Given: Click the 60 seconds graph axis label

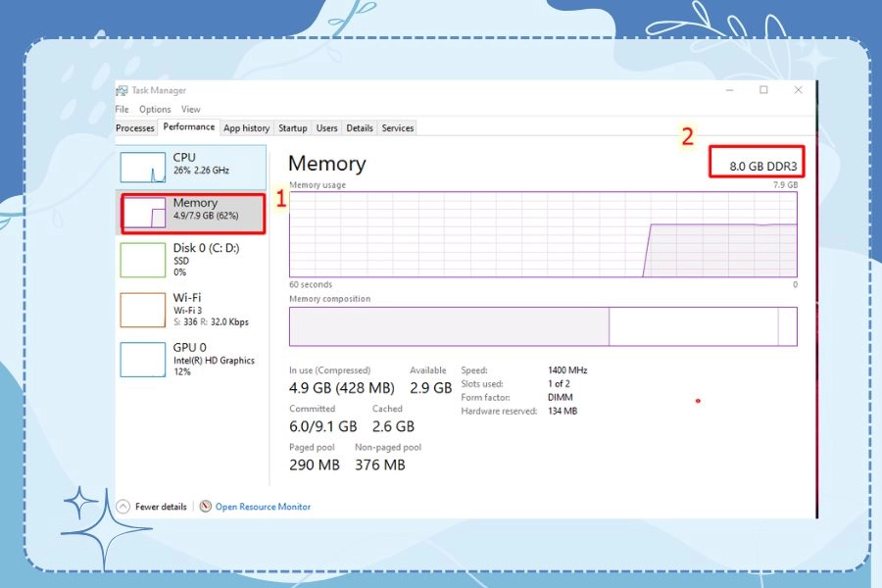Looking at the screenshot, I should (311, 285).
